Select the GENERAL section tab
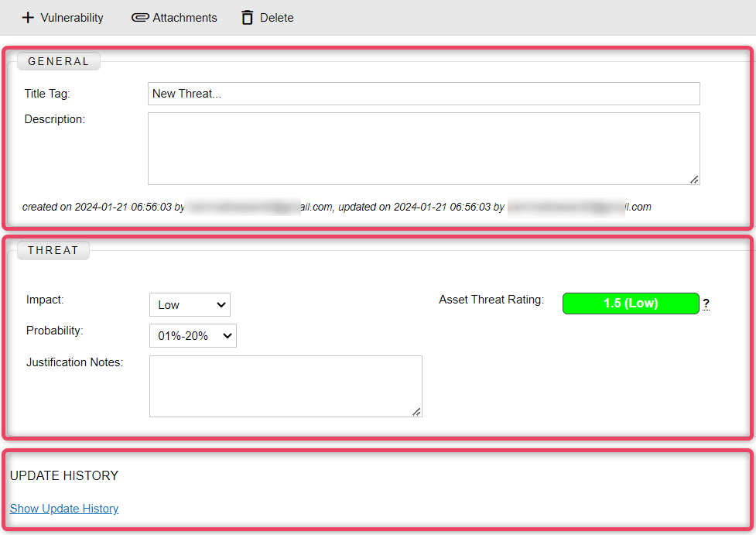Image resolution: width=756 pixels, height=535 pixels. (x=59, y=61)
